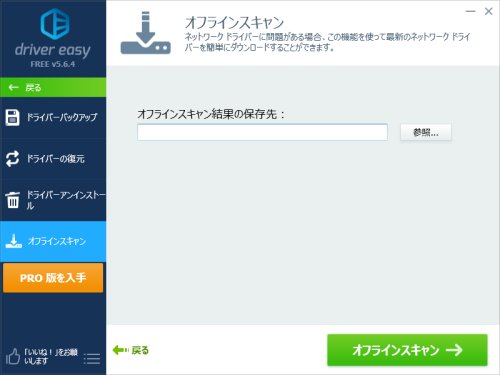This screenshot has width=500, height=375.
Task: Click the orange PRO 版を入手 button
Action: pos(53,278)
